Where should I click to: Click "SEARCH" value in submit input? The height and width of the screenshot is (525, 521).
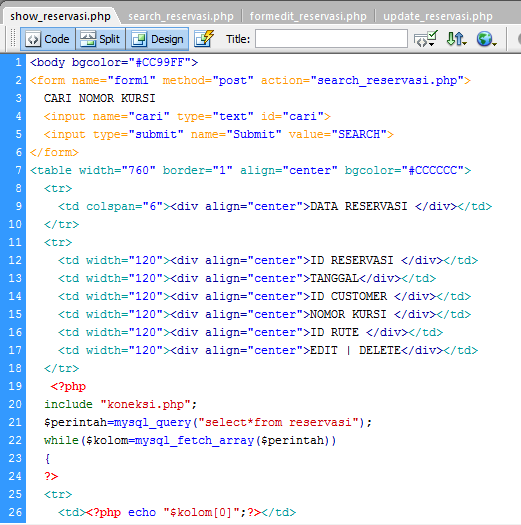click(359, 134)
